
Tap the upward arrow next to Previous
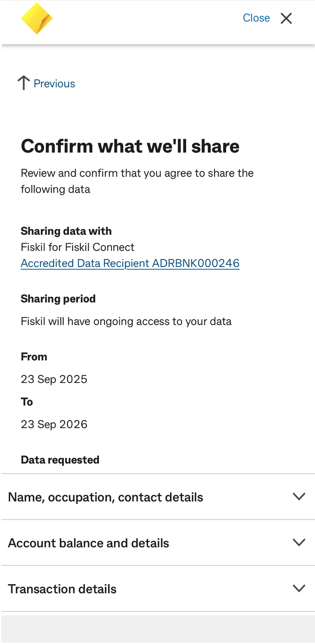(24, 83)
